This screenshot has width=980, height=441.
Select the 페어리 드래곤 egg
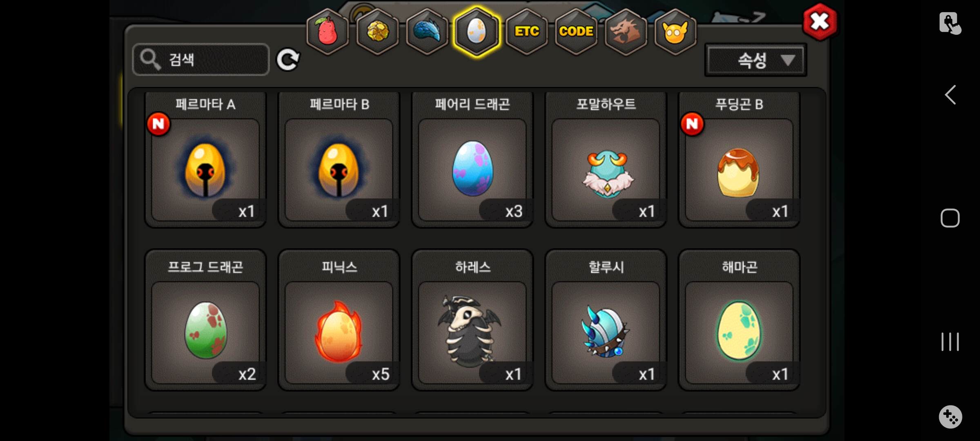472,160
